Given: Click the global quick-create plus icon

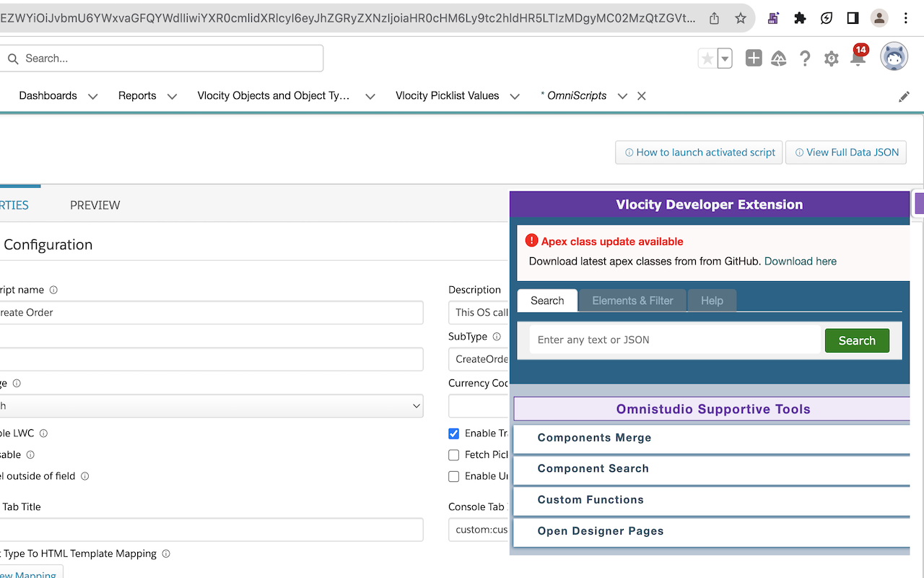Looking at the screenshot, I should click(753, 59).
